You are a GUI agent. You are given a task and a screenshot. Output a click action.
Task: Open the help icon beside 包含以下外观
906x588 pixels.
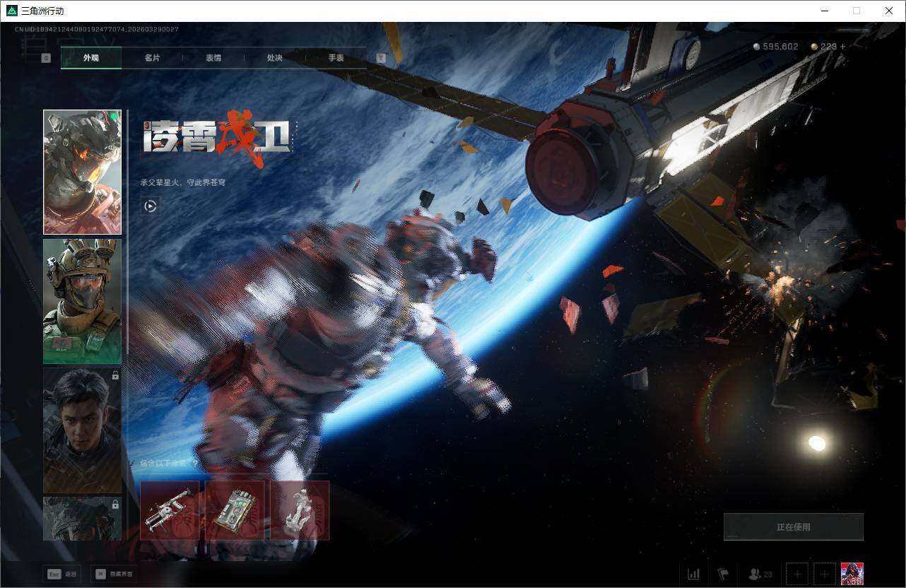(x=195, y=464)
